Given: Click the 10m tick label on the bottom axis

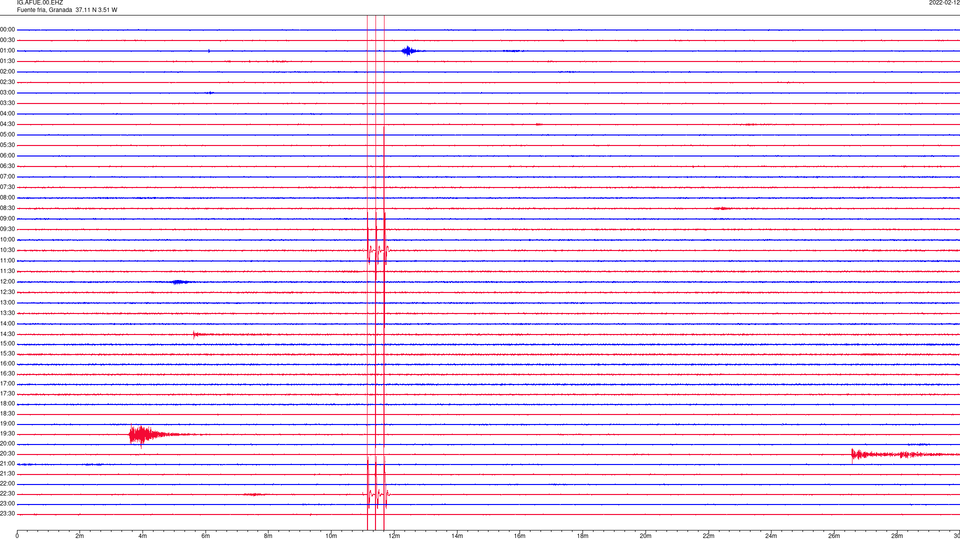Looking at the screenshot, I should 331,536.
